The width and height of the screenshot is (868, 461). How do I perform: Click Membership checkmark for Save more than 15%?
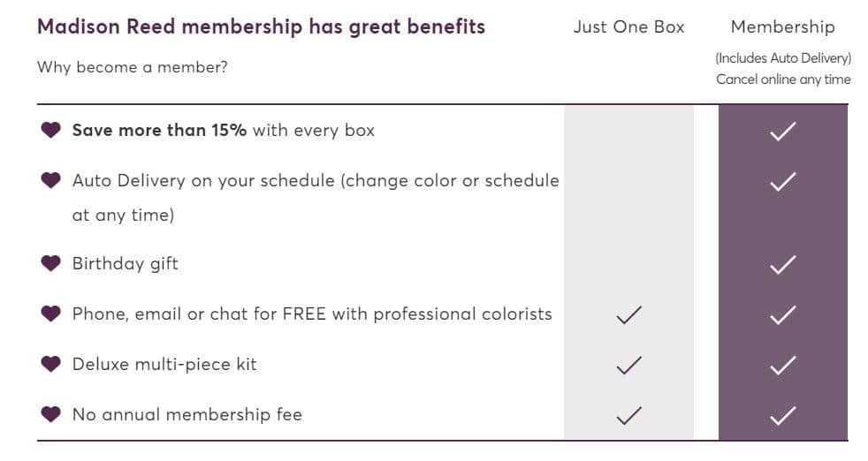pos(783,132)
